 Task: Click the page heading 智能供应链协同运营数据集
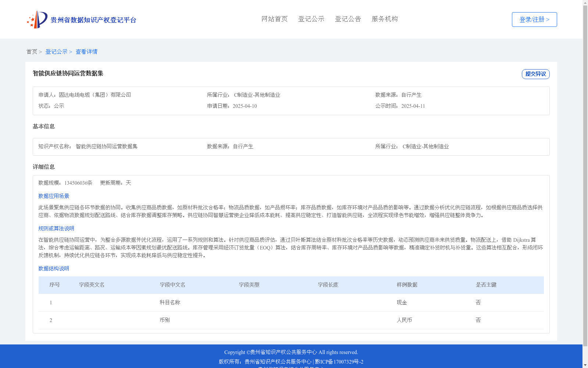(68, 73)
